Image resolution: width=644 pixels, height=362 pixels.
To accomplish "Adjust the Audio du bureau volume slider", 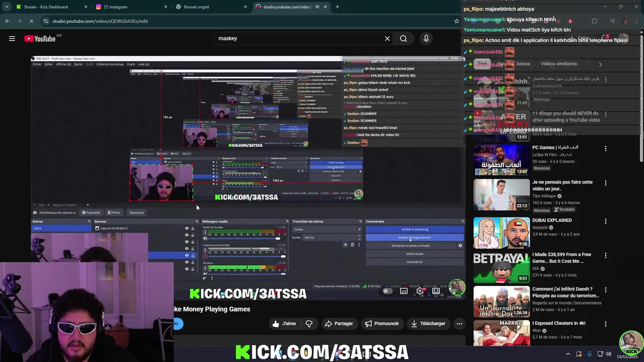I will pos(247,238).
